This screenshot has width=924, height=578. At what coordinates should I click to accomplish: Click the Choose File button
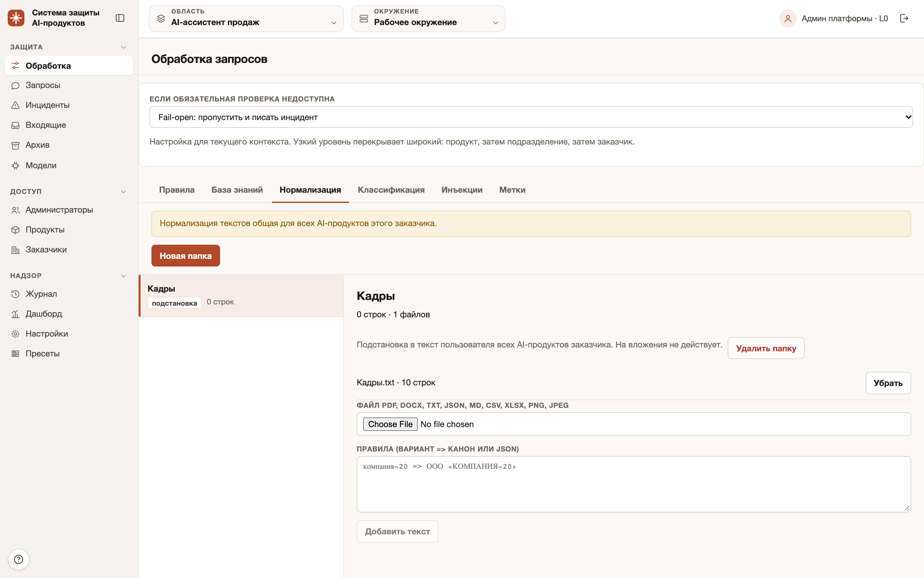(x=390, y=424)
